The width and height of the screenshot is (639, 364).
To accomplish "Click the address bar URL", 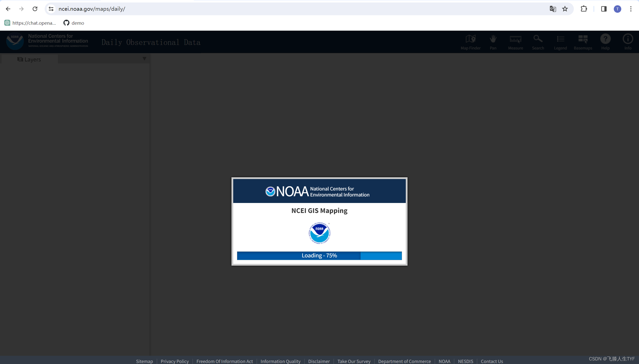I will click(92, 9).
